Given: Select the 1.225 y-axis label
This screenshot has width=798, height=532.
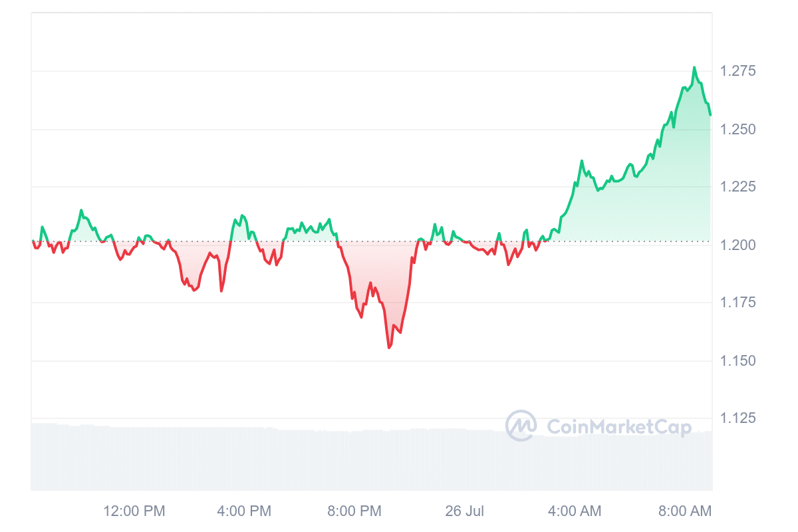Looking at the screenshot, I should 737,187.
